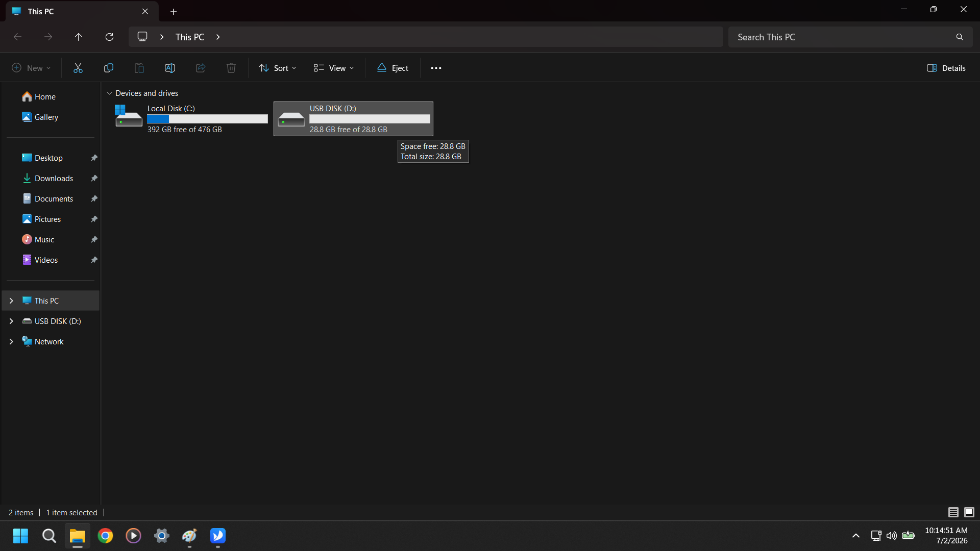This screenshot has width=980, height=551.
Task: Expand USB DISK (D:) tree node
Action: 11,321
